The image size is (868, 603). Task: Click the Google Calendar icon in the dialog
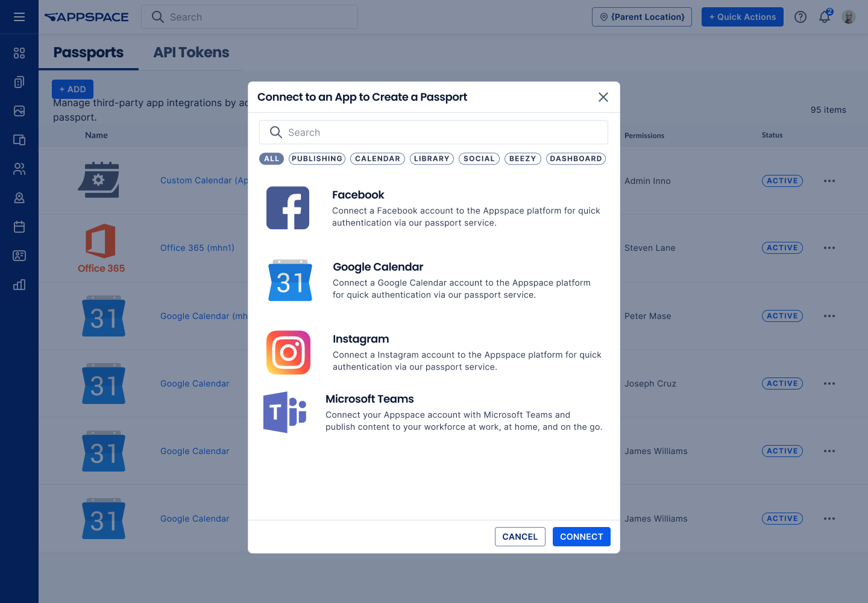(290, 280)
